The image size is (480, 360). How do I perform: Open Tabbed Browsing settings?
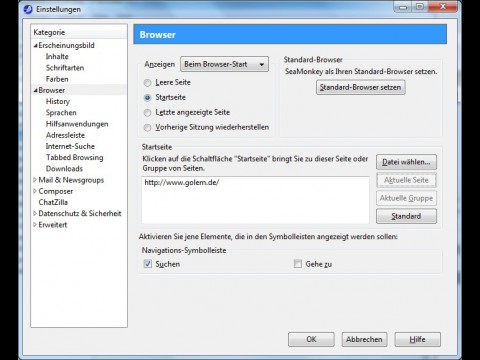[75, 157]
